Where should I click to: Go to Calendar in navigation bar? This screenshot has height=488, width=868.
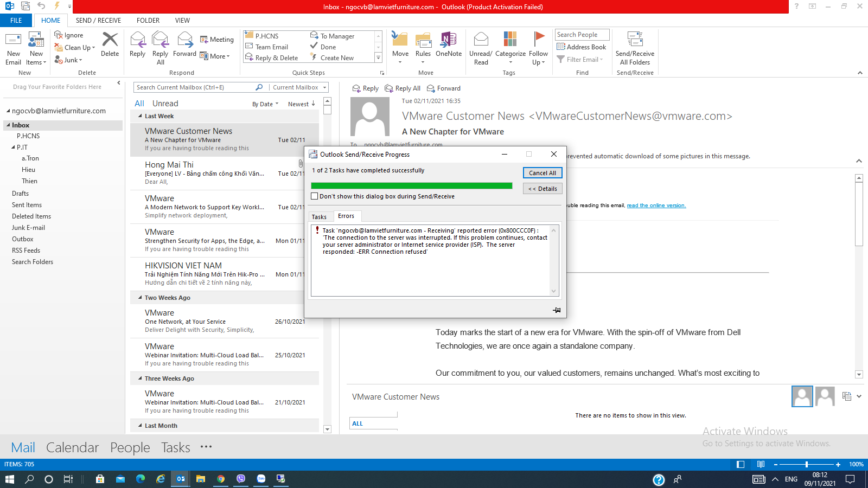[72, 447]
